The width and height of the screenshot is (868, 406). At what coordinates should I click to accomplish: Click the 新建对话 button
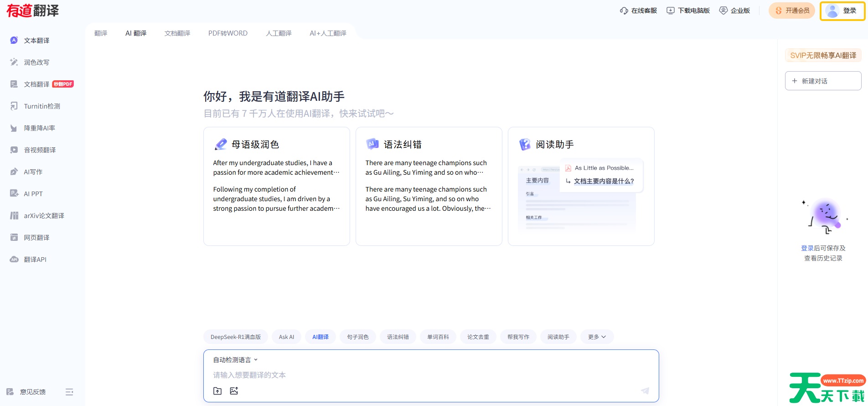(x=823, y=81)
